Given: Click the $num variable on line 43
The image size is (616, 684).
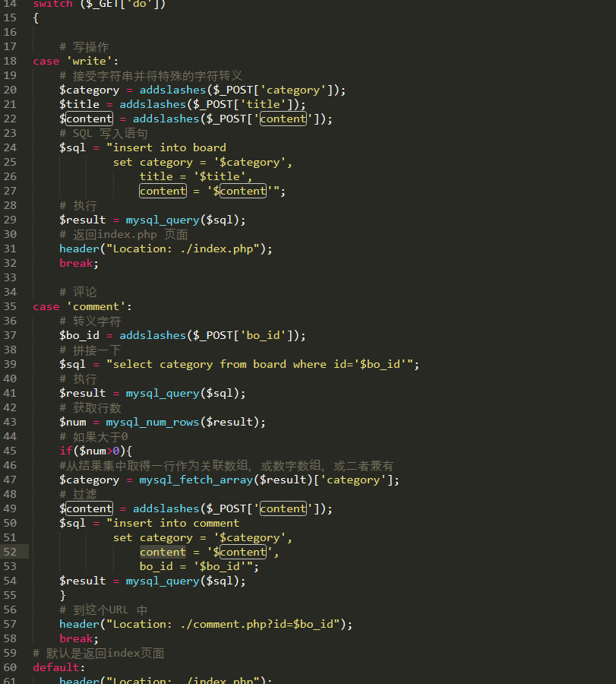Looking at the screenshot, I should (x=73, y=422).
